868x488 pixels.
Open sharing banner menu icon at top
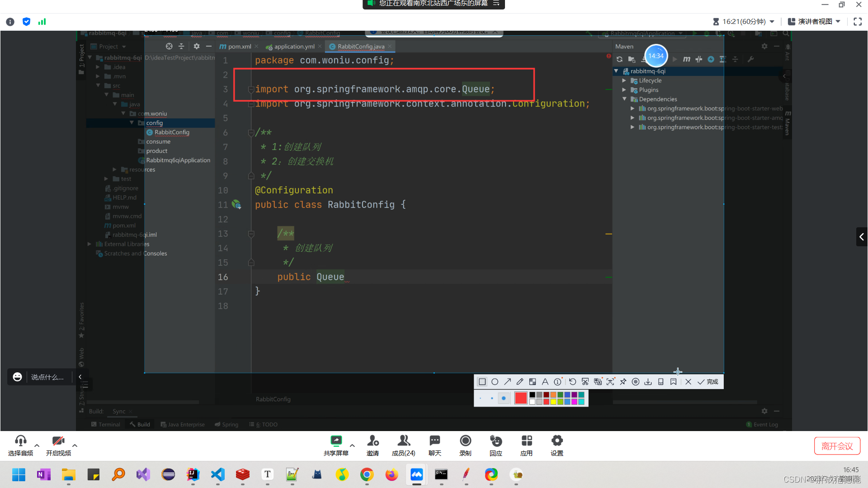coord(496,3)
